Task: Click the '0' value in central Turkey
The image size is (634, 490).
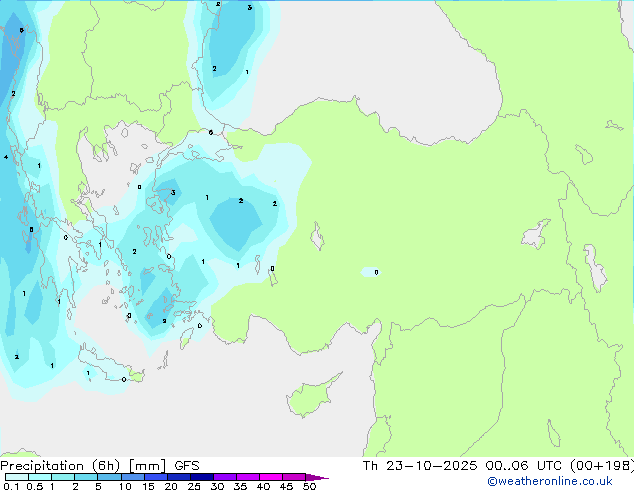Action: coord(376,272)
